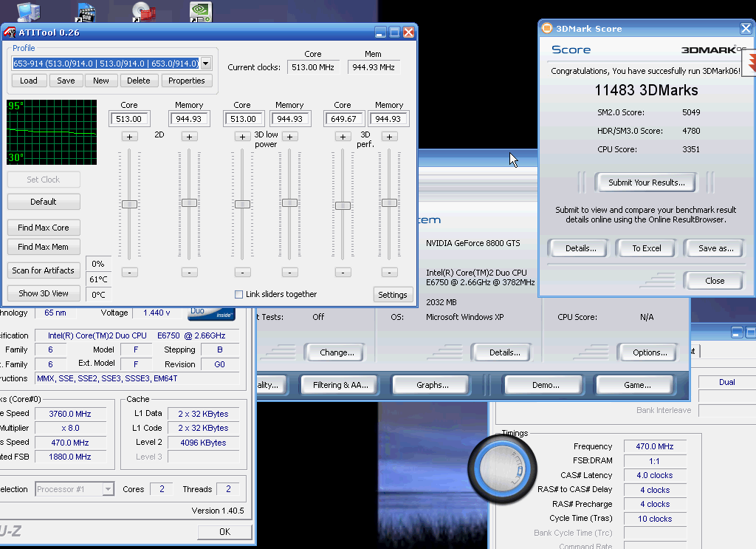Image resolution: width=756 pixels, height=549 pixels.
Task: Click the 2D Core clock value field
Action: click(129, 119)
